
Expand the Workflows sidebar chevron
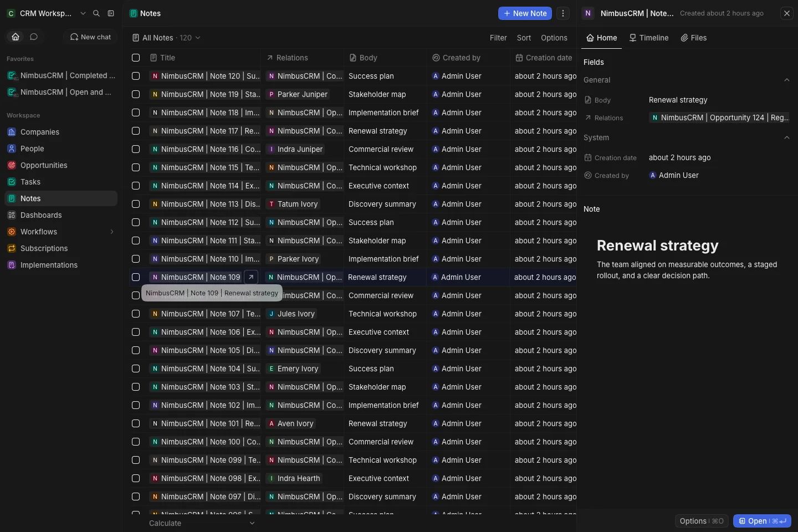(111, 232)
